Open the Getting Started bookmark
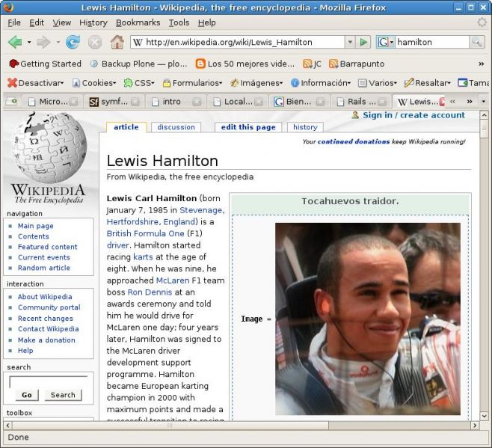This screenshot has width=492, height=448. tap(45, 64)
